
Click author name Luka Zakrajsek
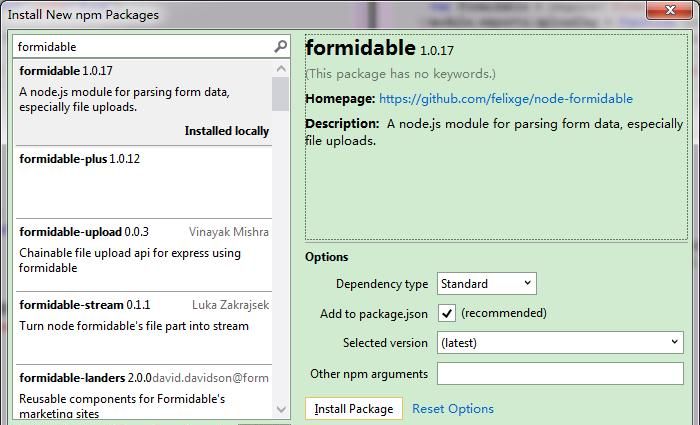(230, 305)
